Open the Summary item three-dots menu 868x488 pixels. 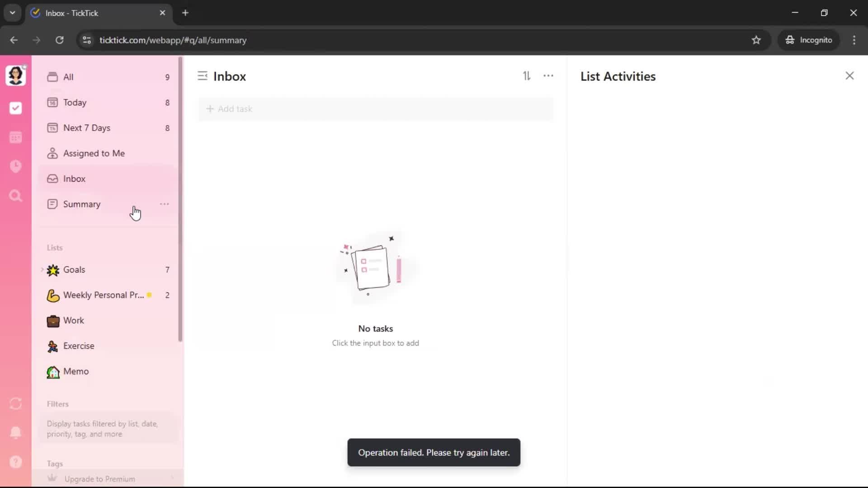pyautogui.click(x=164, y=204)
